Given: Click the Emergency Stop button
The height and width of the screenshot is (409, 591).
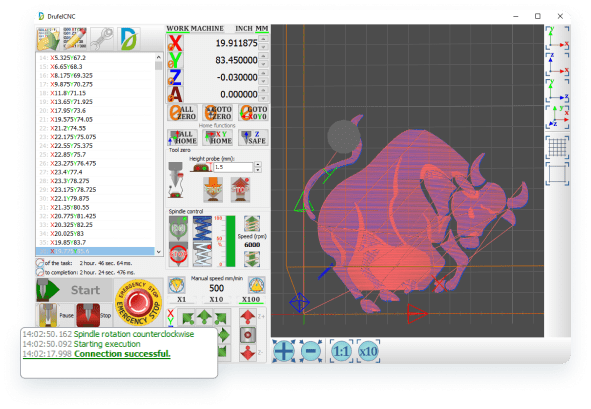Looking at the screenshot, I should click(x=138, y=302).
